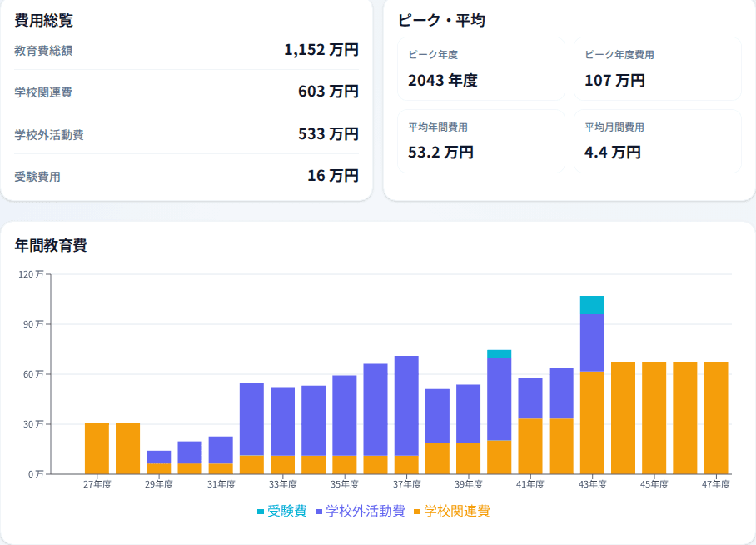Click the 学校外活動費 row label in 費用総覧
The width and height of the screenshot is (756, 545).
[49, 135]
